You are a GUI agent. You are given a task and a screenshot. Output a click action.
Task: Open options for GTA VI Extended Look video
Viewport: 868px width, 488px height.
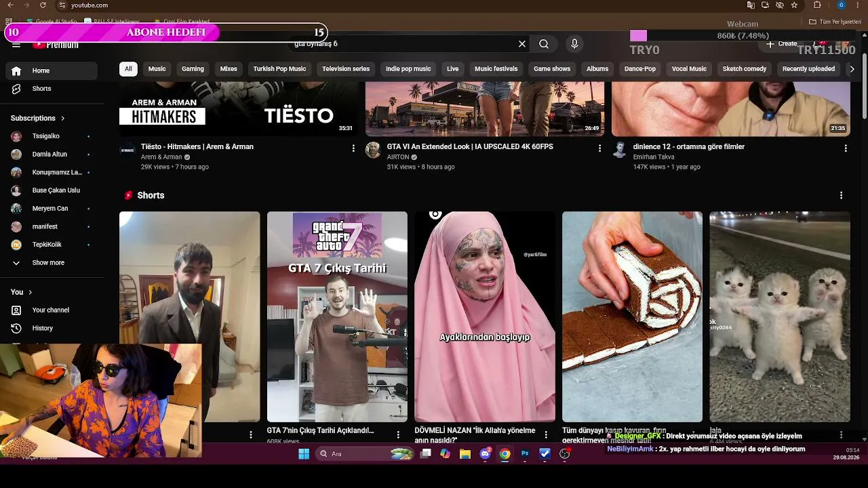pos(599,148)
